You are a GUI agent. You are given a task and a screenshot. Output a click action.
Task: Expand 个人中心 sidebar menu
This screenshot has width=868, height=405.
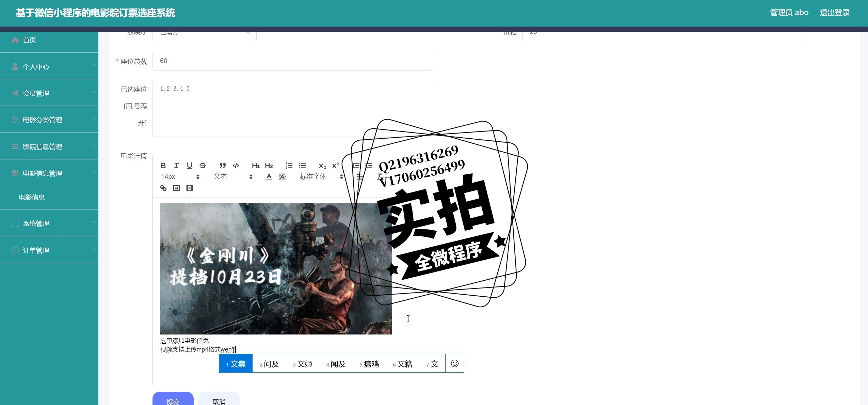click(x=49, y=66)
